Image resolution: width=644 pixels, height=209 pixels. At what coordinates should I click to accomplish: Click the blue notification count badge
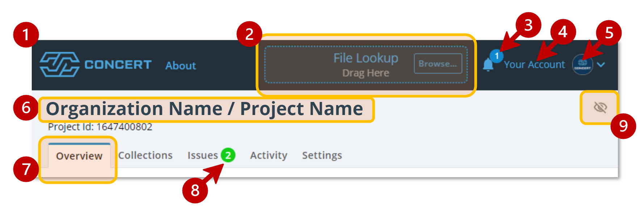coord(497,56)
